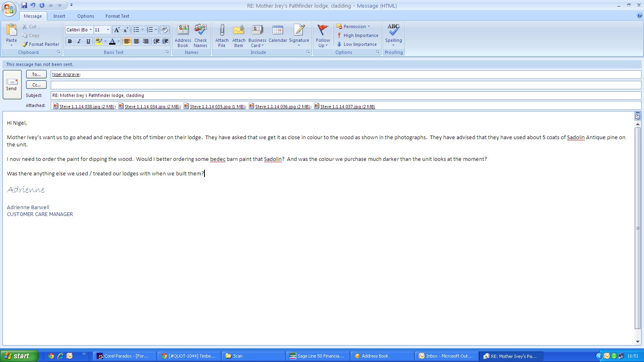Screen dimensions: 644x362
Task: Redo the last action in Quick Access
Action: [42, 5]
